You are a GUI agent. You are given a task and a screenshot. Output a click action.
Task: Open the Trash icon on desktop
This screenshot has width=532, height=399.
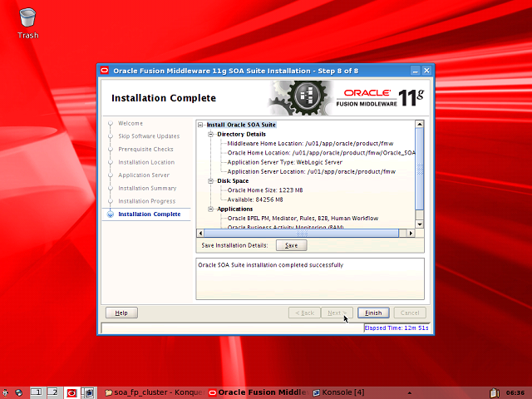click(27, 23)
